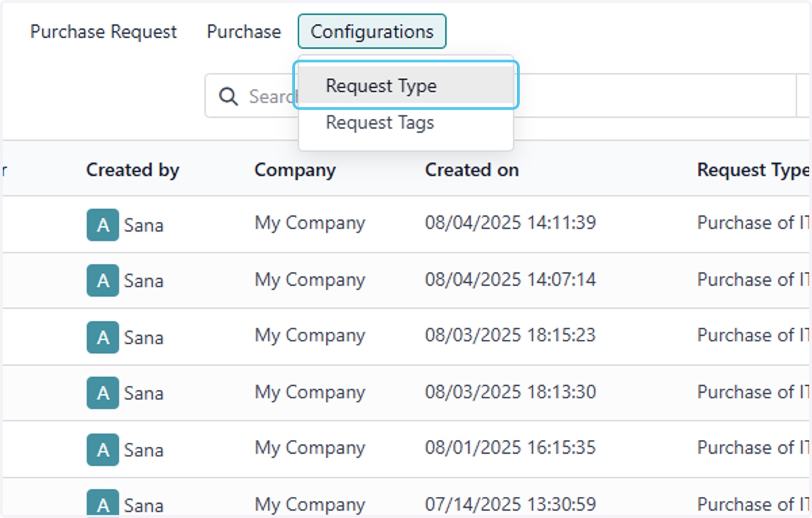Click Sana's avatar in the 18:13:30 row
This screenshot has width=812, height=518.
[x=103, y=393]
